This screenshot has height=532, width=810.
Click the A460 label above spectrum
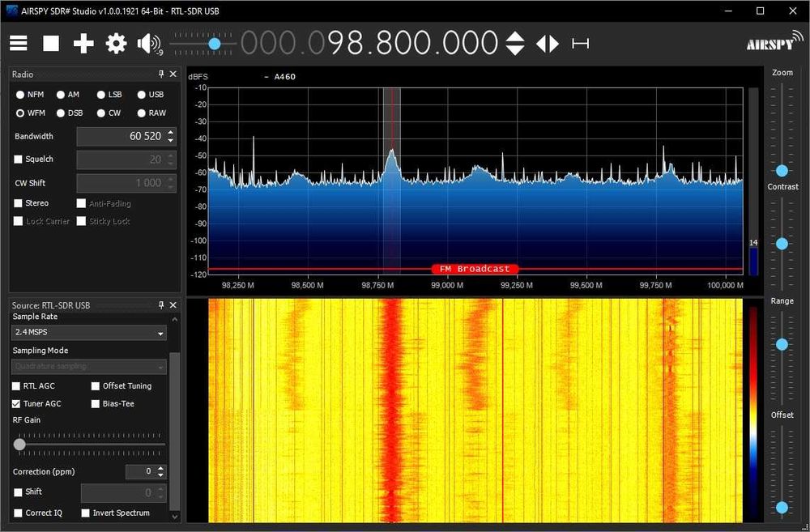(x=284, y=77)
